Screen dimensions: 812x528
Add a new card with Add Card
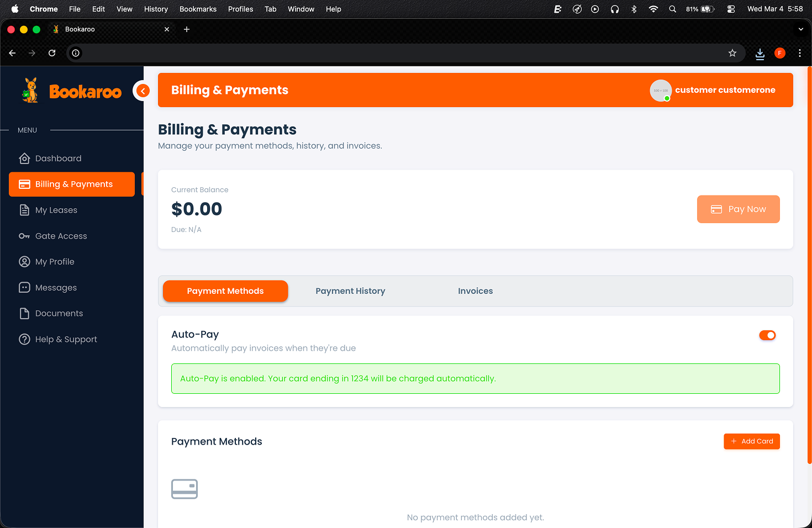(x=752, y=441)
